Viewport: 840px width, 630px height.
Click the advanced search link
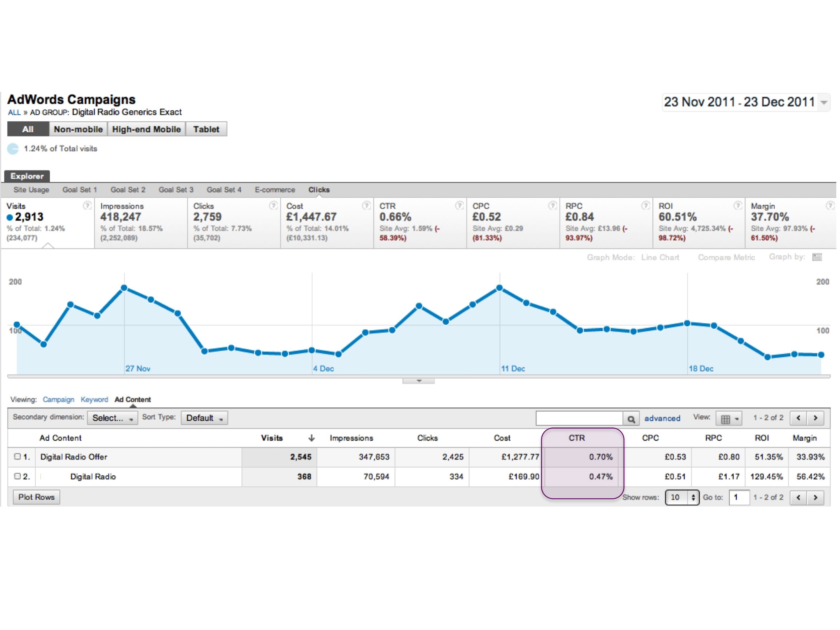662,419
